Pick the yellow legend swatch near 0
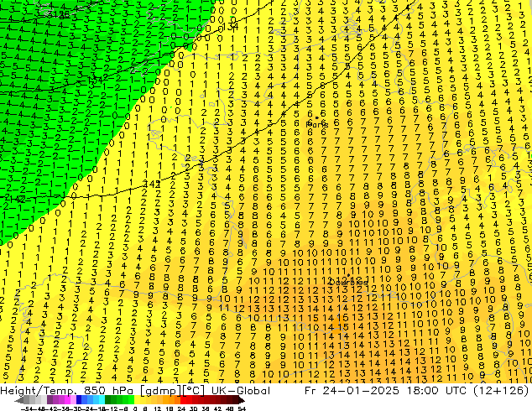This screenshot has height=411, width=532. click(137, 400)
